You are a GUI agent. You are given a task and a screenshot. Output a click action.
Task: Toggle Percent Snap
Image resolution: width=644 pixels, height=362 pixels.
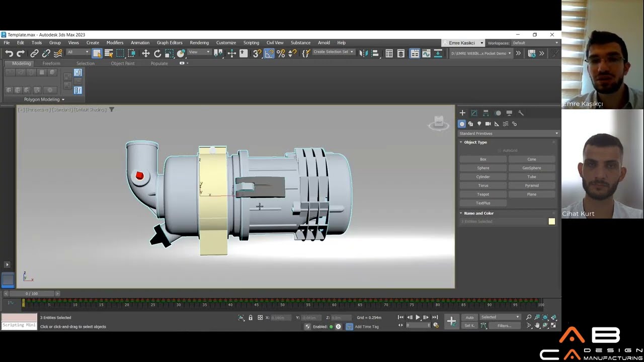pyautogui.click(x=281, y=53)
